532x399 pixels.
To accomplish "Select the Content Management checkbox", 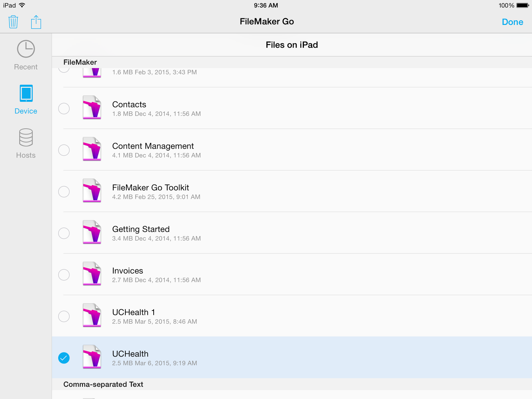I will (x=64, y=150).
